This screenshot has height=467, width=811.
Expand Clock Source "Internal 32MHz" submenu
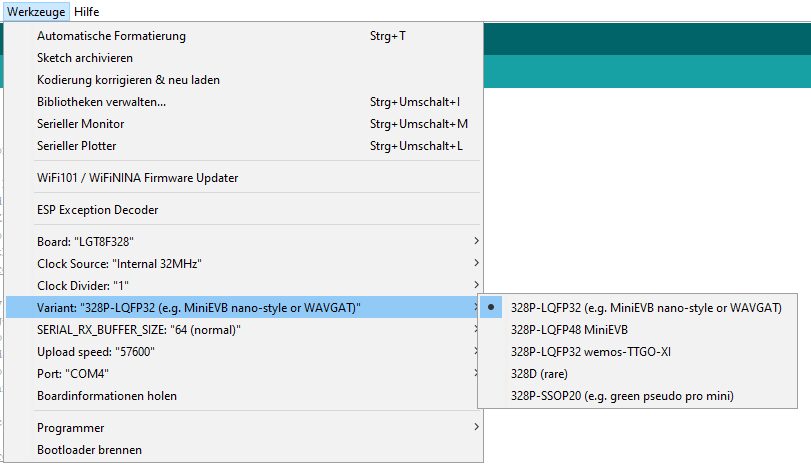point(244,264)
